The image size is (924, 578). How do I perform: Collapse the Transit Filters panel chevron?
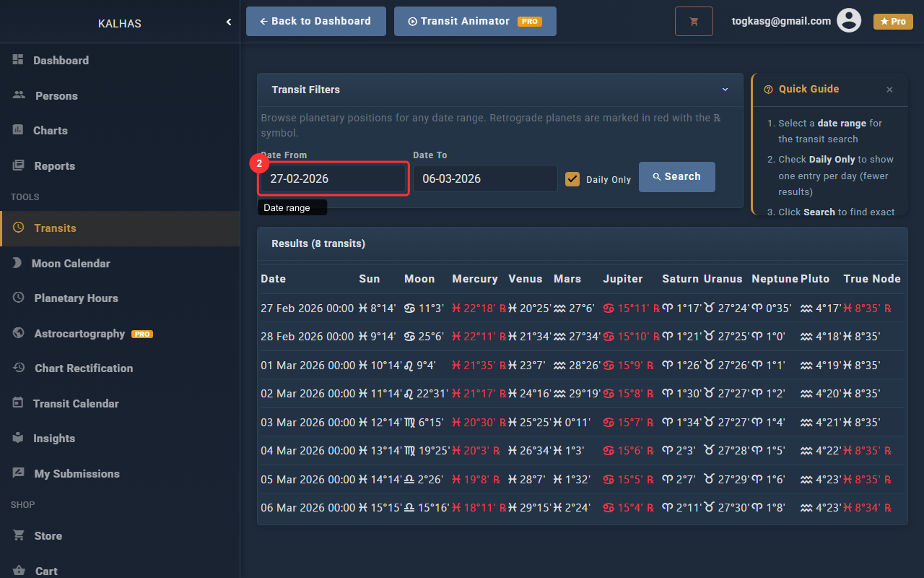[x=725, y=90]
